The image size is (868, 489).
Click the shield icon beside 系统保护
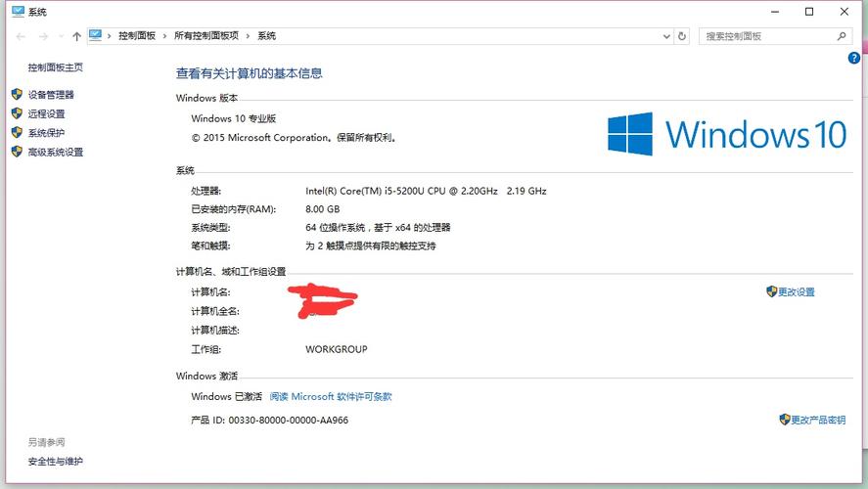click(x=17, y=133)
